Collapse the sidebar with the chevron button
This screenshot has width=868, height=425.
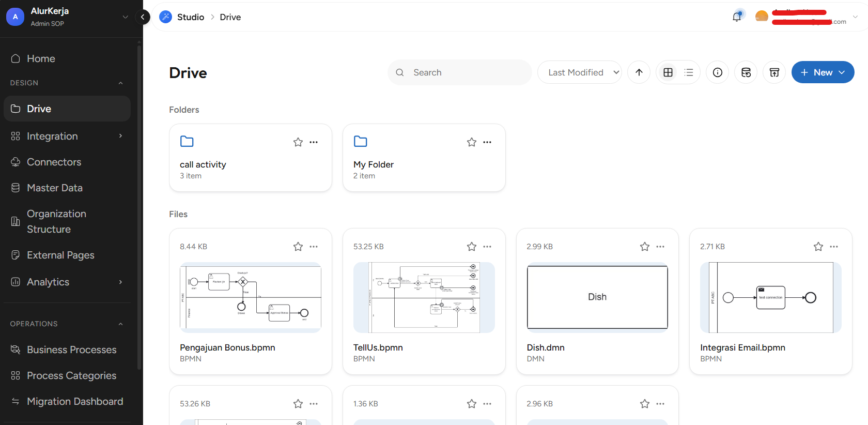[x=143, y=17]
